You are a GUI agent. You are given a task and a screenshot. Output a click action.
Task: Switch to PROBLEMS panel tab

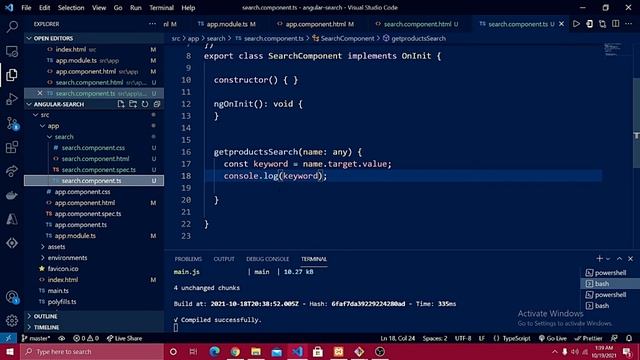click(188, 259)
